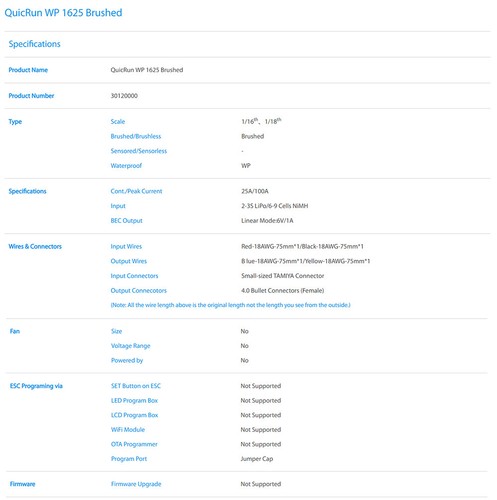Click the product number 30120000
497x500 pixels.
point(124,96)
